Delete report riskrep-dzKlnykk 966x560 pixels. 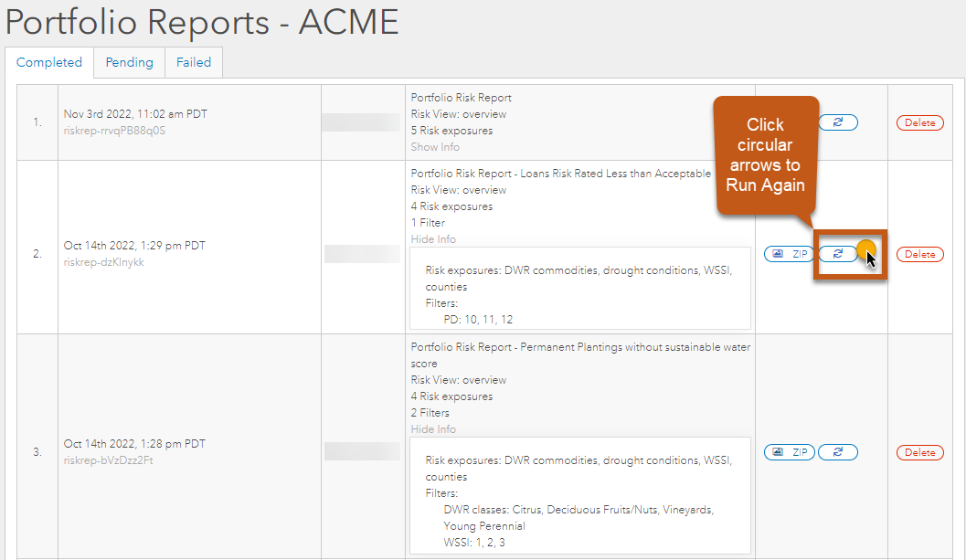(919, 254)
